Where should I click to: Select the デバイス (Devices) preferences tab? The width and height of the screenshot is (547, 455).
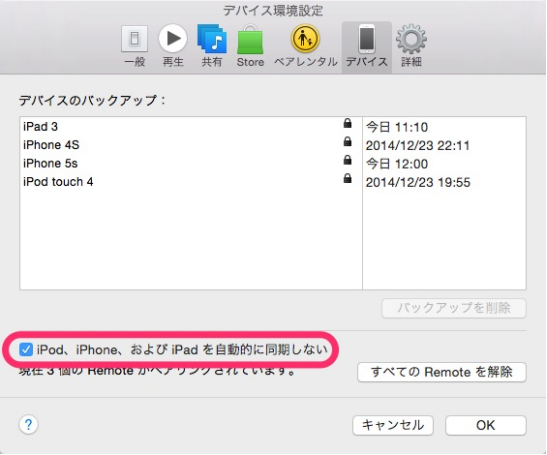tap(367, 47)
